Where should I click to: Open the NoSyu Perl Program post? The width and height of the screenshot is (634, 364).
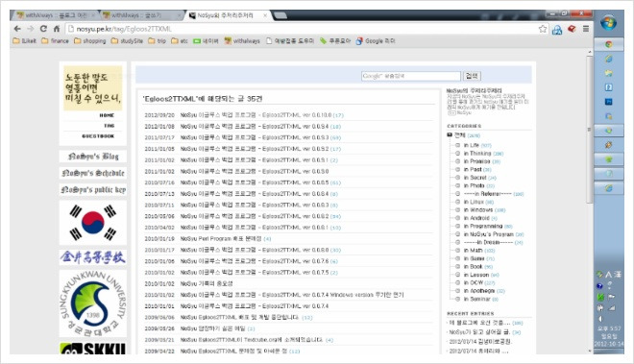[221, 238]
